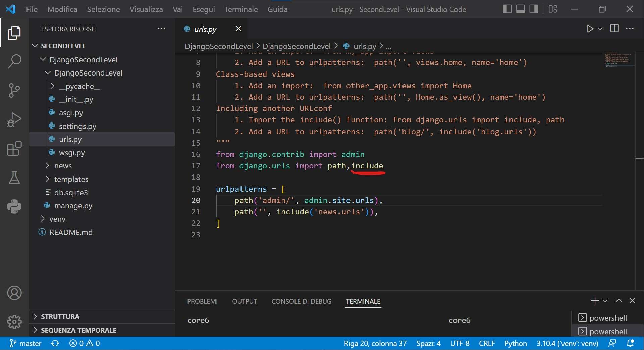Change indentation via Spazi: 4
Viewport: 644px width, 350px height.
(x=428, y=343)
